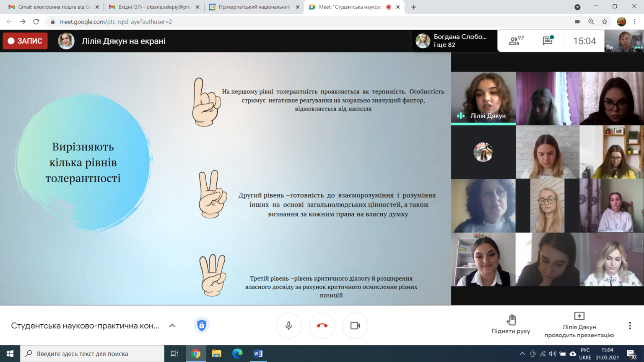Click the ЗАПИС recording button
This screenshot has height=362, width=644.
pyautogui.click(x=25, y=41)
